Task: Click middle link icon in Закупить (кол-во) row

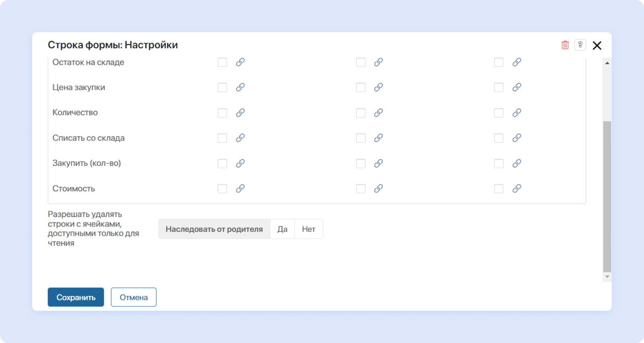Action: click(378, 163)
